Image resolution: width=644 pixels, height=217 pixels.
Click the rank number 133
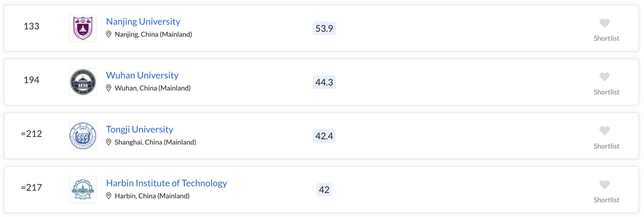pos(31,26)
